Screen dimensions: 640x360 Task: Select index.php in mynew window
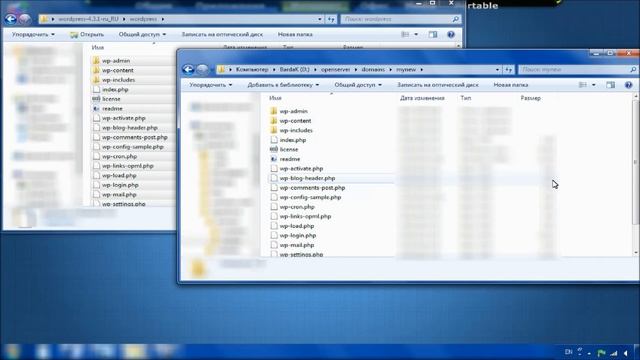293,140
